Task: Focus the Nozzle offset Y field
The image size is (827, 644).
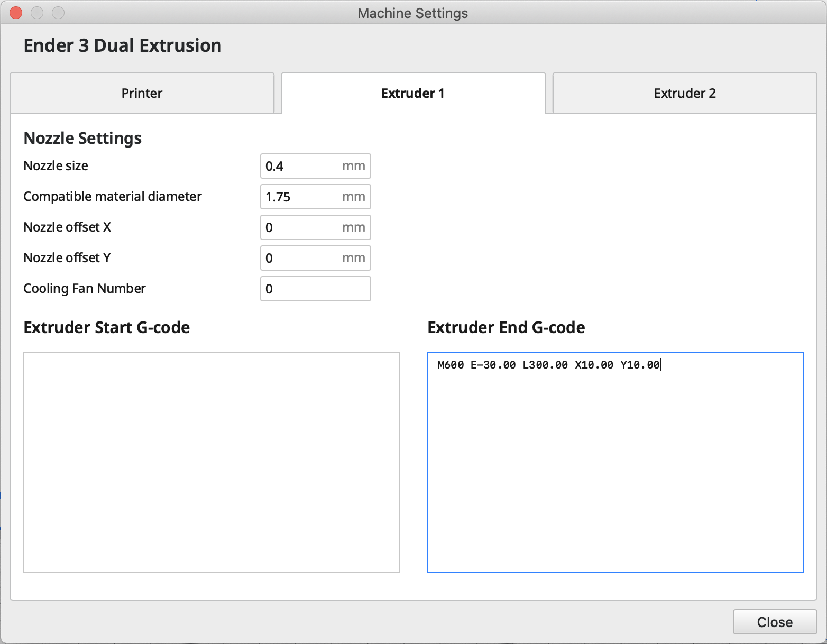Action: tap(316, 258)
